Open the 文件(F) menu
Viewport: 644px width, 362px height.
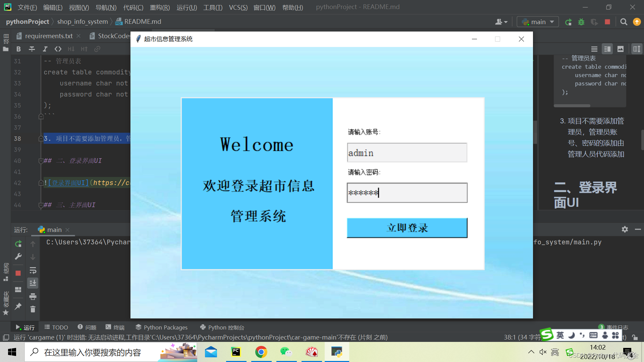coord(27,7)
